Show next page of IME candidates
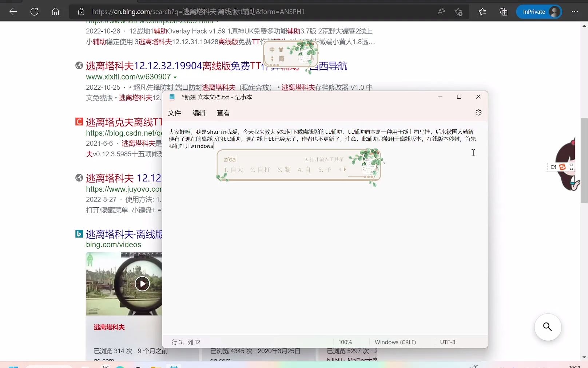Image resolution: width=588 pixels, height=368 pixels. pyautogui.click(x=345, y=169)
